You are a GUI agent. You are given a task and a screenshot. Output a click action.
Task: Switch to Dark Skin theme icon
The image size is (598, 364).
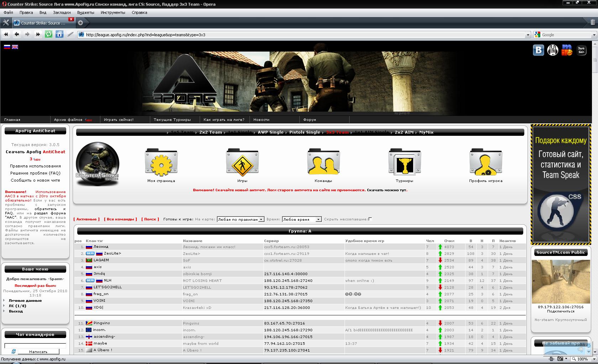[x=581, y=50]
